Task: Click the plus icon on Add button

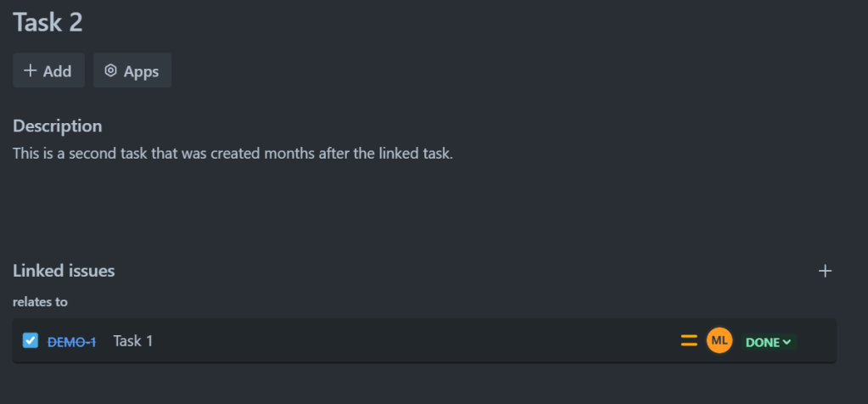Action: (30, 71)
